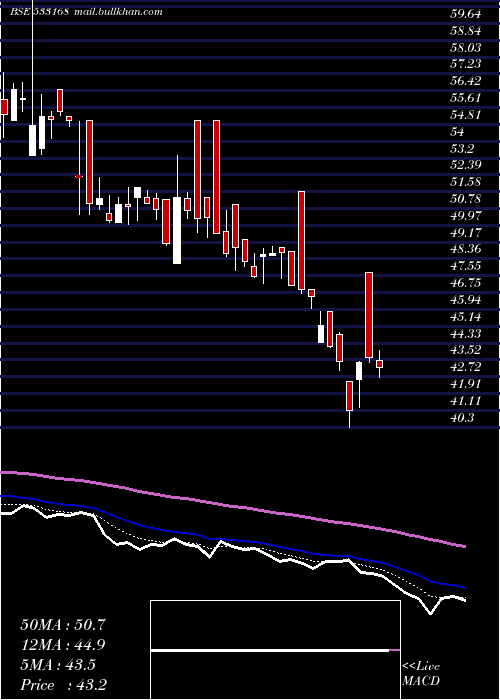
Task: Click the pink 50MA line
Action: tap(232, 506)
